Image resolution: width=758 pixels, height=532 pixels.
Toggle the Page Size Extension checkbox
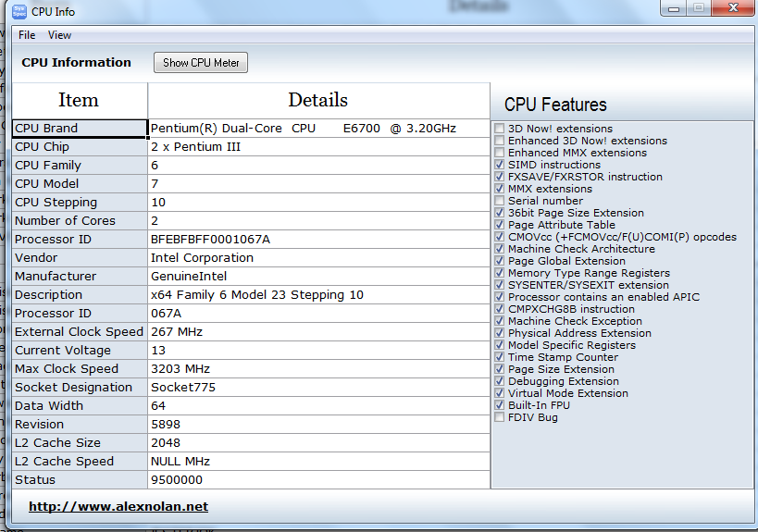(x=500, y=369)
